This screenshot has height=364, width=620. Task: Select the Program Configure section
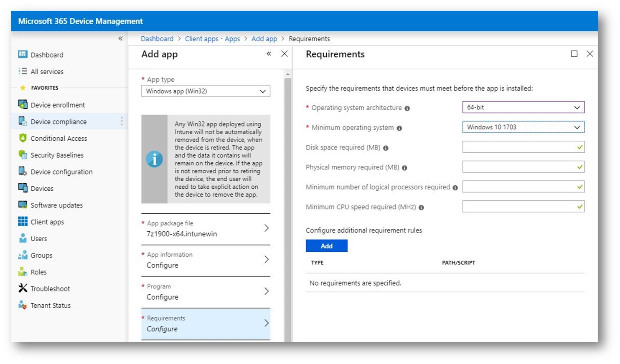point(206,292)
